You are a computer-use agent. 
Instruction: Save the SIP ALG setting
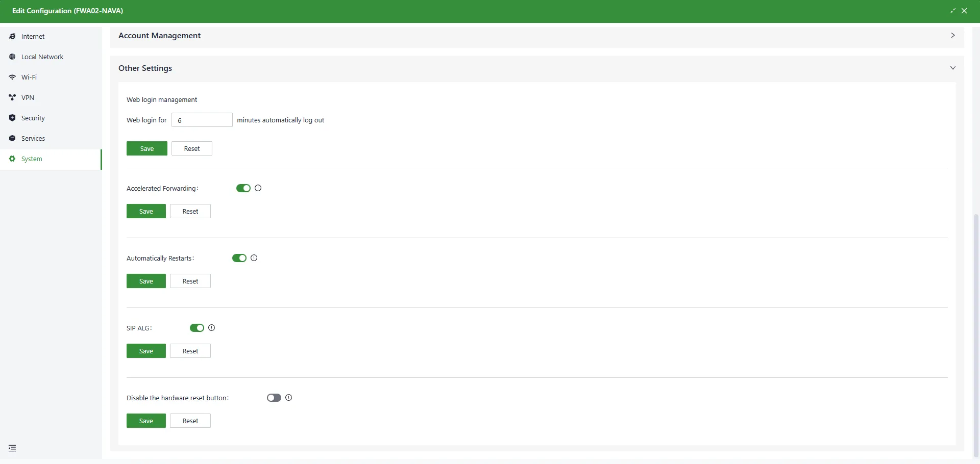(x=146, y=351)
